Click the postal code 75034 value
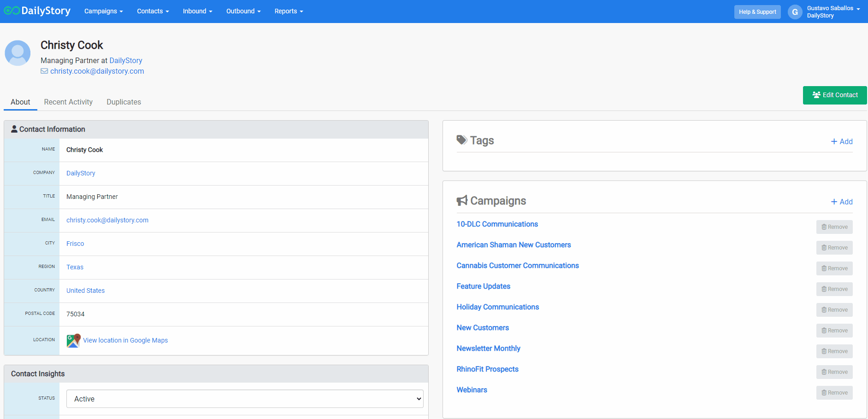Image resolution: width=868 pixels, height=419 pixels. pyautogui.click(x=75, y=314)
